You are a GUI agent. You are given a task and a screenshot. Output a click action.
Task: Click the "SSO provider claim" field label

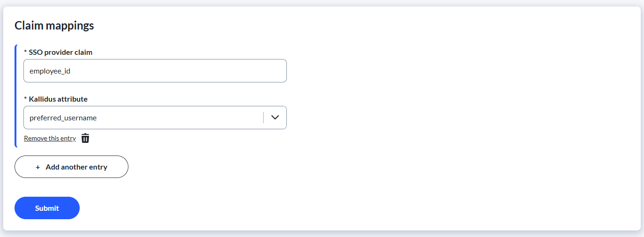click(60, 52)
